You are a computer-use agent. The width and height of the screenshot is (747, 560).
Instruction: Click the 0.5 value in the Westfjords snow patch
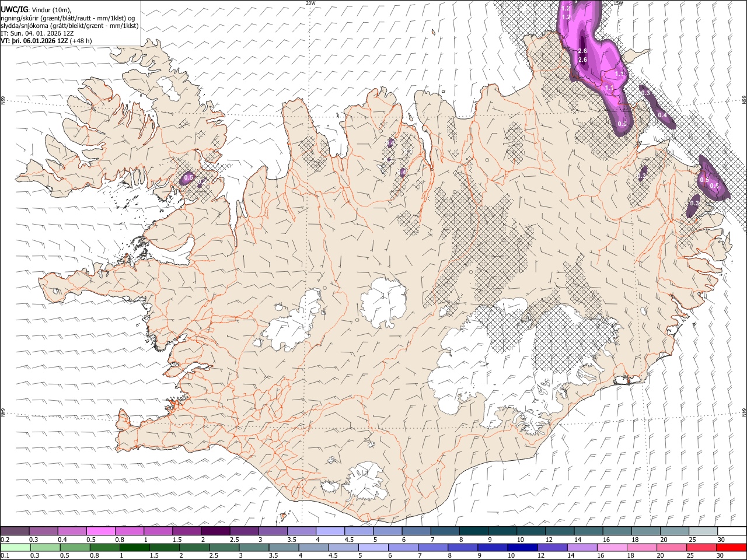click(189, 177)
